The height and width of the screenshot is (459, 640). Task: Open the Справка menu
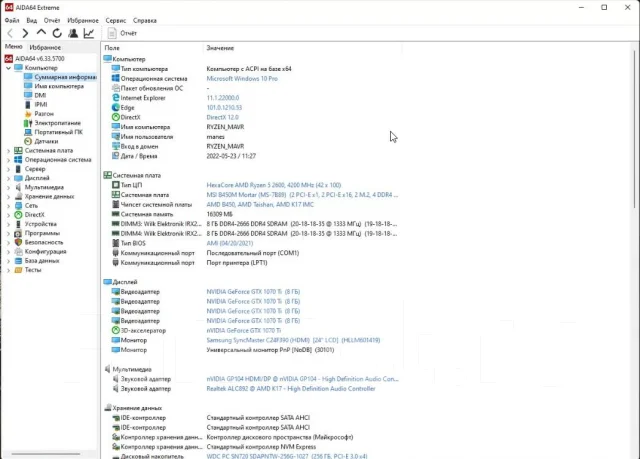[144, 20]
